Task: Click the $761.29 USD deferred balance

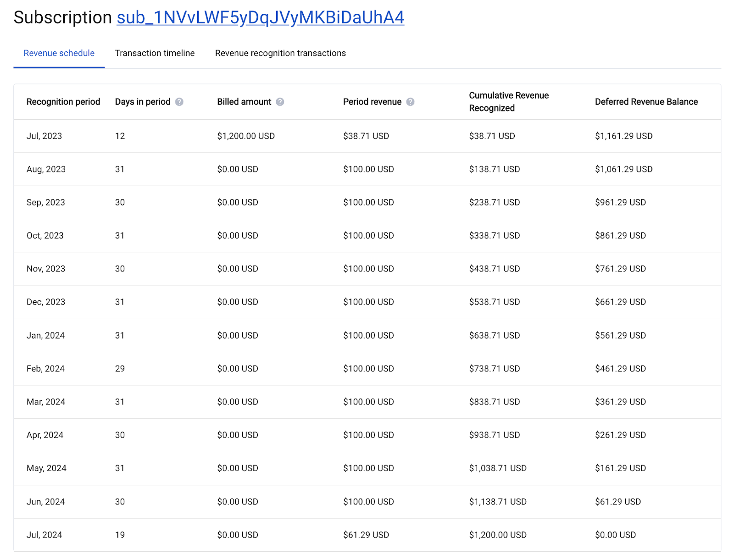Action: [620, 269]
